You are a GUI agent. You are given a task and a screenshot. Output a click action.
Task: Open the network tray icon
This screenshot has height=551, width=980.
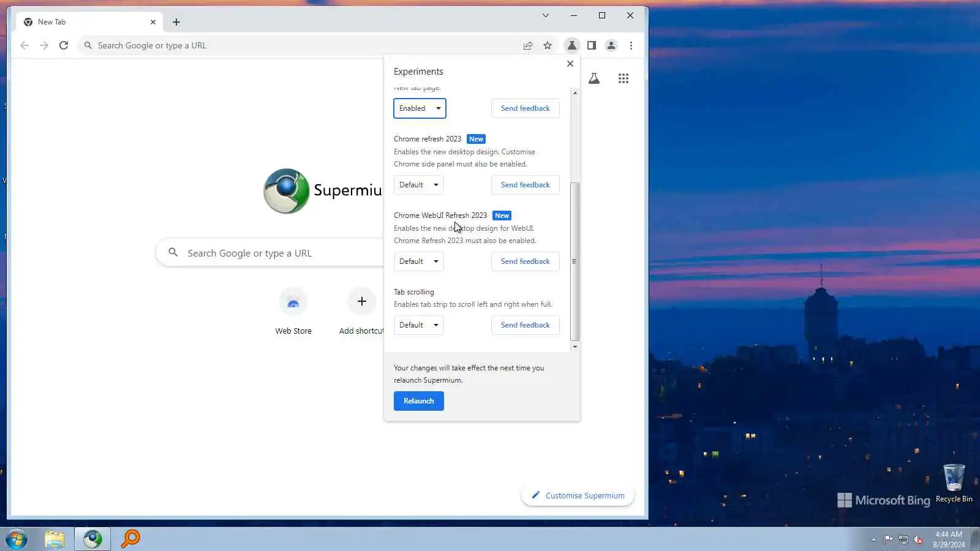click(x=903, y=539)
